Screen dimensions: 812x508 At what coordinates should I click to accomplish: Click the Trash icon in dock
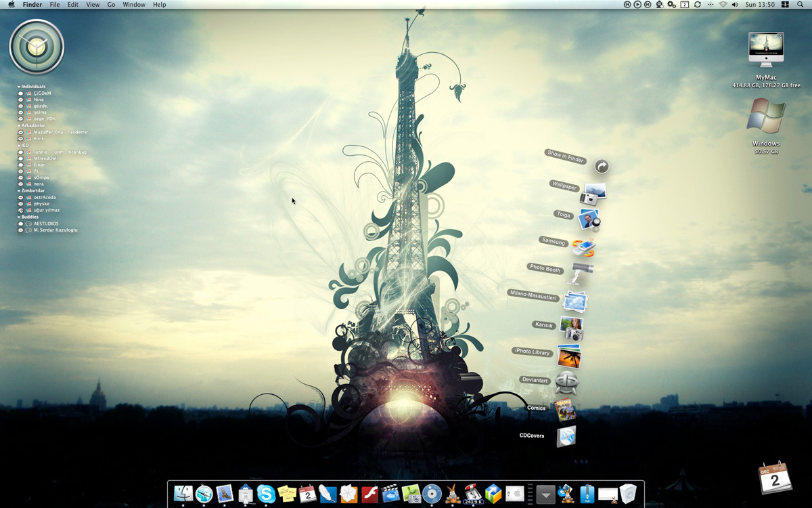coord(629,494)
